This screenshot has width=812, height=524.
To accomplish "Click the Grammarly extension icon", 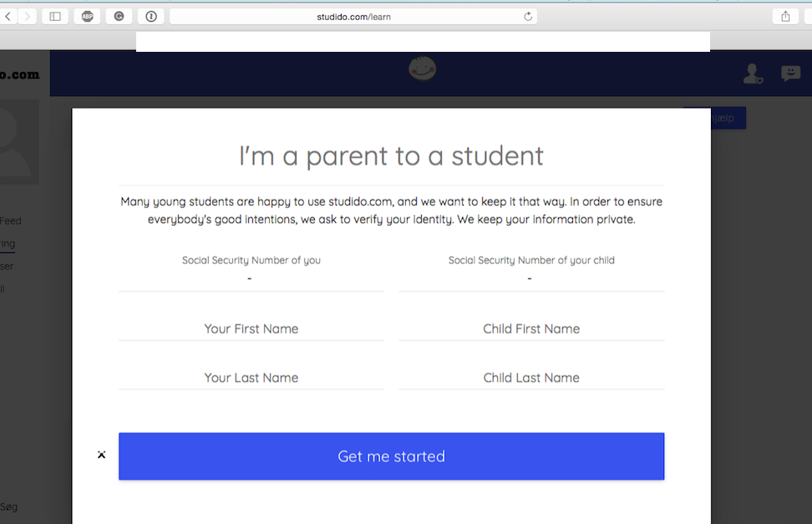I will tap(119, 17).
